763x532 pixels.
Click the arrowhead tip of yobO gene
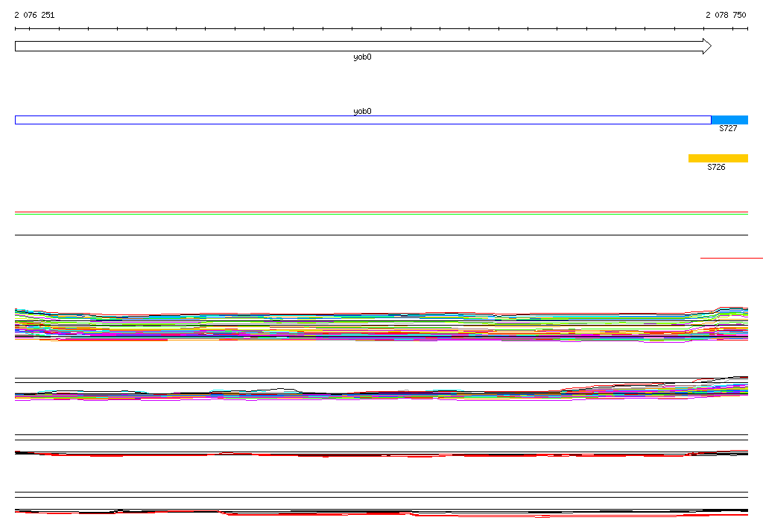[709, 46]
